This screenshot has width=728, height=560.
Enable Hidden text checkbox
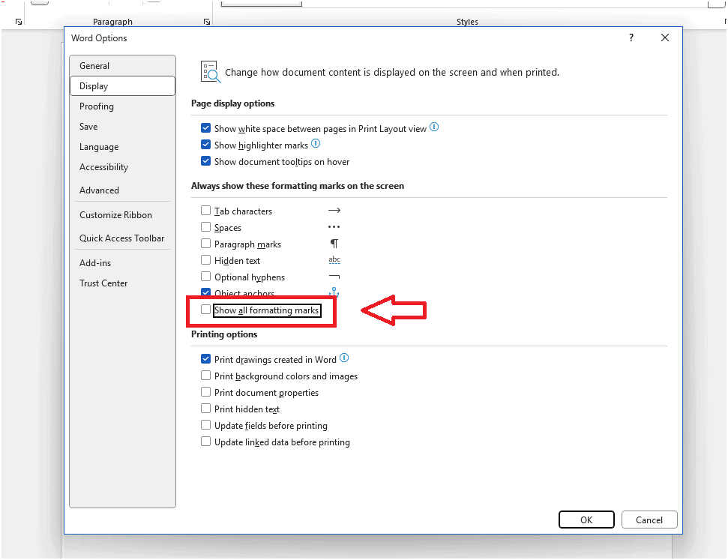tap(205, 260)
